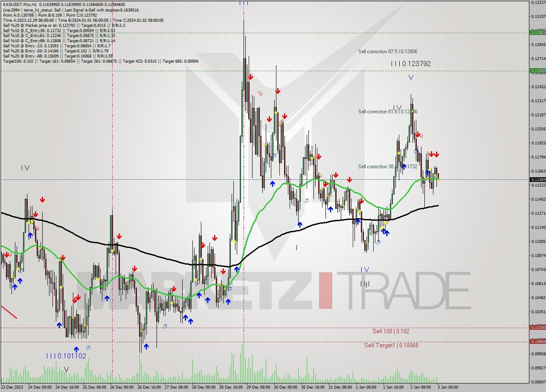Click the 'Sell %10 @ C_Entry38' line
Screen dimensions: 546x392
point(59,30)
